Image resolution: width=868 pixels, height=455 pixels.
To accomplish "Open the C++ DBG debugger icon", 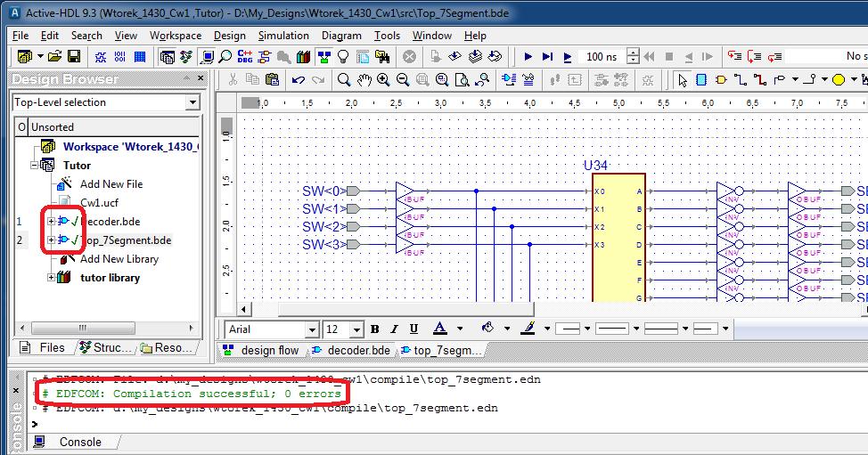I will (245, 56).
